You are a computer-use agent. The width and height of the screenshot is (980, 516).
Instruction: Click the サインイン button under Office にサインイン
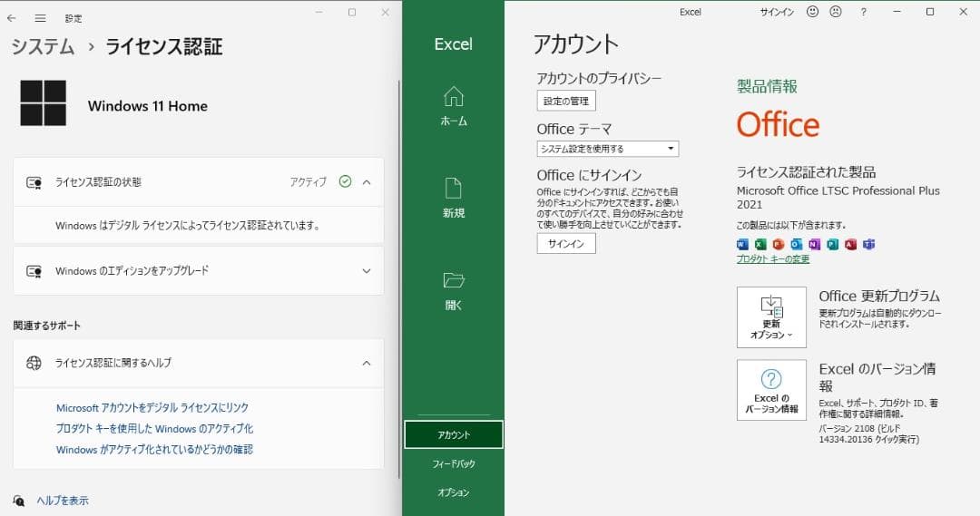click(x=566, y=244)
